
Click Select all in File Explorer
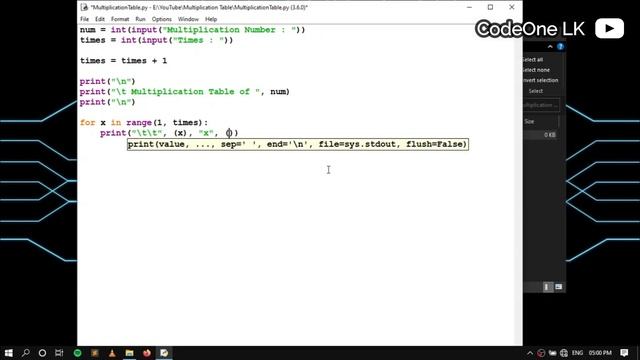[x=533, y=60]
